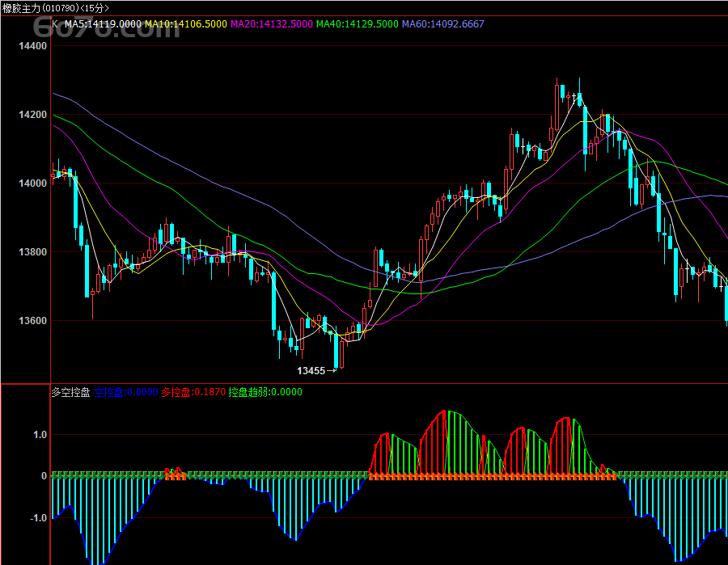Select the MA40:14129.5000 indicator label
Image resolution: width=728 pixels, height=565 pixels.
[357, 24]
